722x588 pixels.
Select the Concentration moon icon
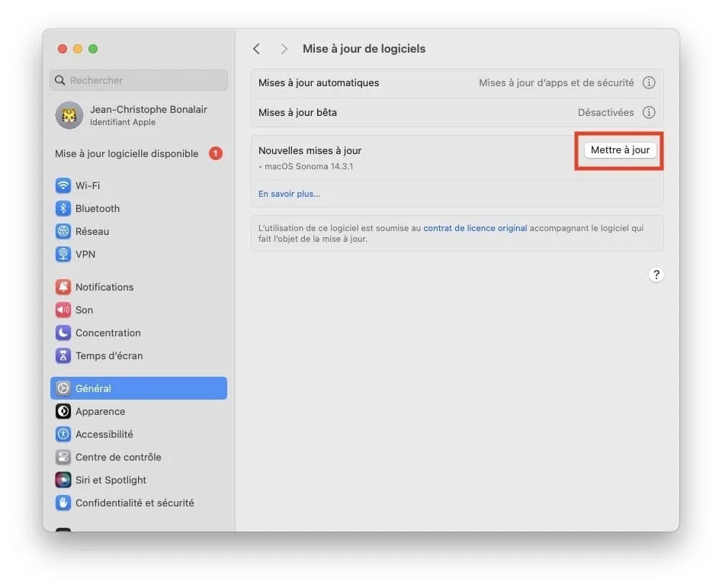[63, 333]
